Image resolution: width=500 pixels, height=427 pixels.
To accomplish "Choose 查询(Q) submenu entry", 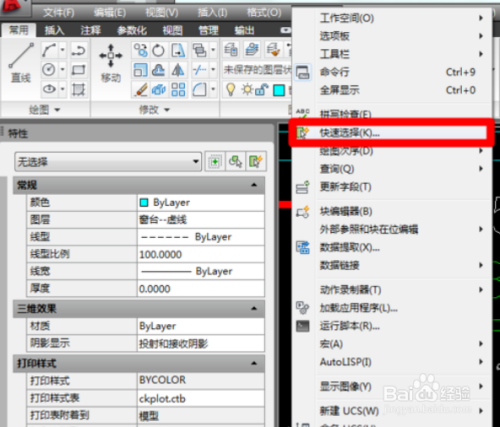I will (x=391, y=169).
